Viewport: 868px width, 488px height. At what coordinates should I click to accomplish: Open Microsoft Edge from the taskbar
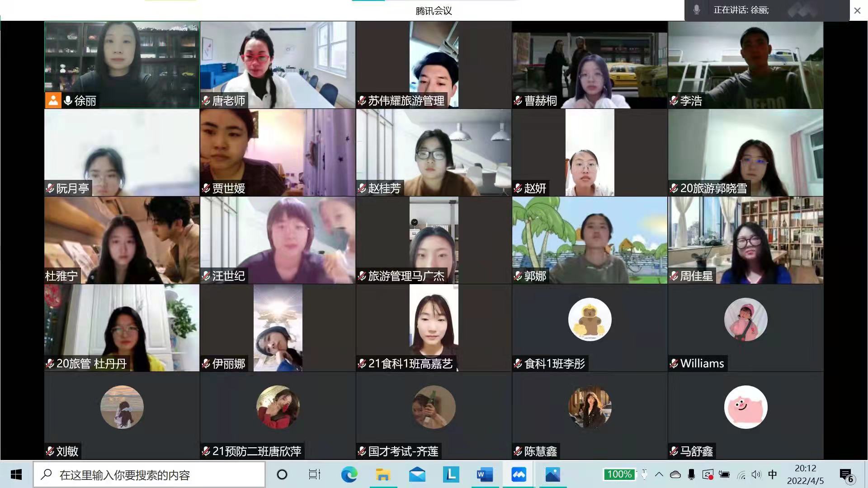349,474
